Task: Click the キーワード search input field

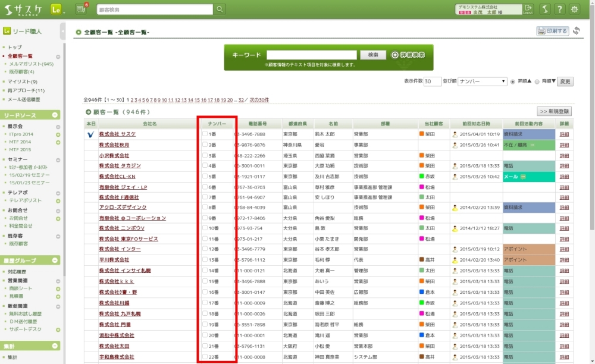Action: pyautogui.click(x=311, y=55)
